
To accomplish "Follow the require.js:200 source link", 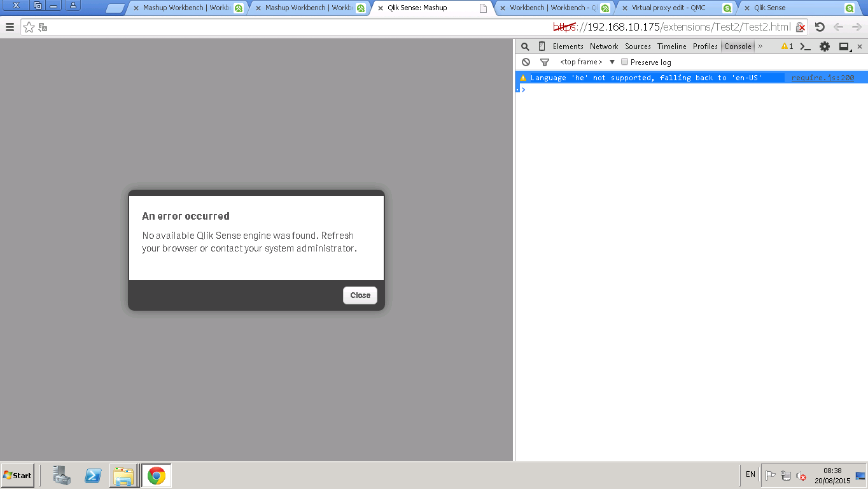I will (823, 78).
